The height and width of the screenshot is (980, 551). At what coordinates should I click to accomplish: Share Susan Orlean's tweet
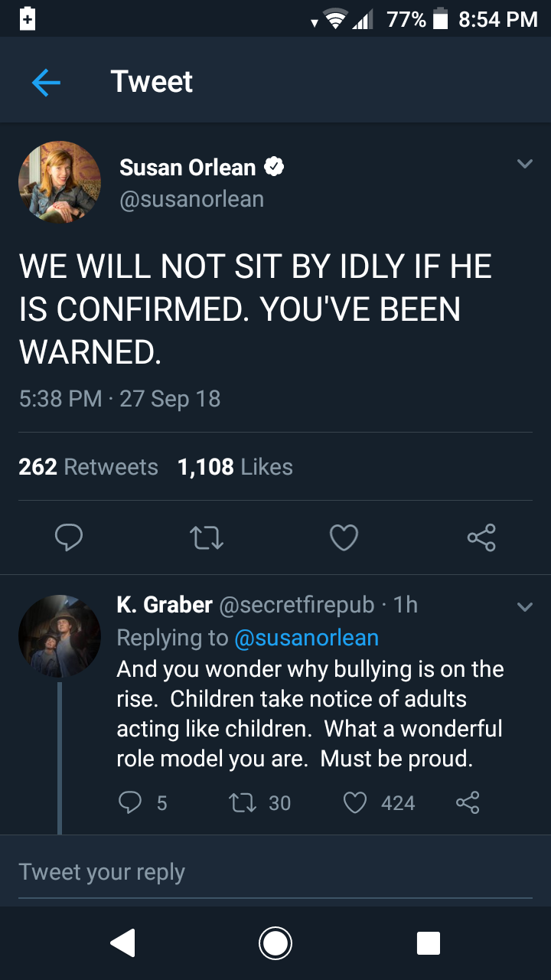481,537
